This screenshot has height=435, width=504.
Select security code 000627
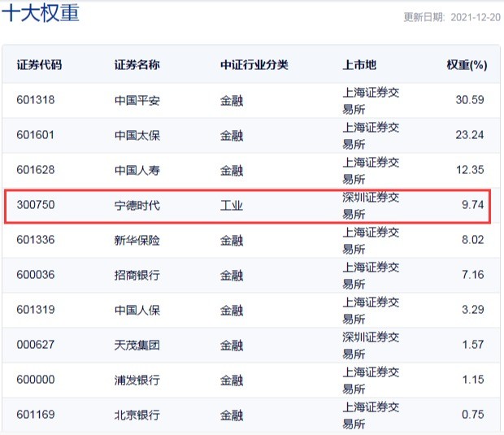[36, 346]
